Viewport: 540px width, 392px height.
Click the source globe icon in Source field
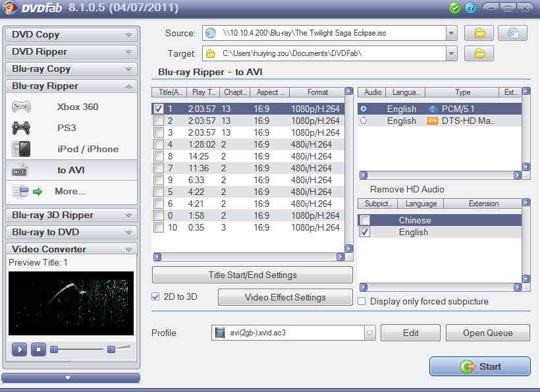point(211,33)
